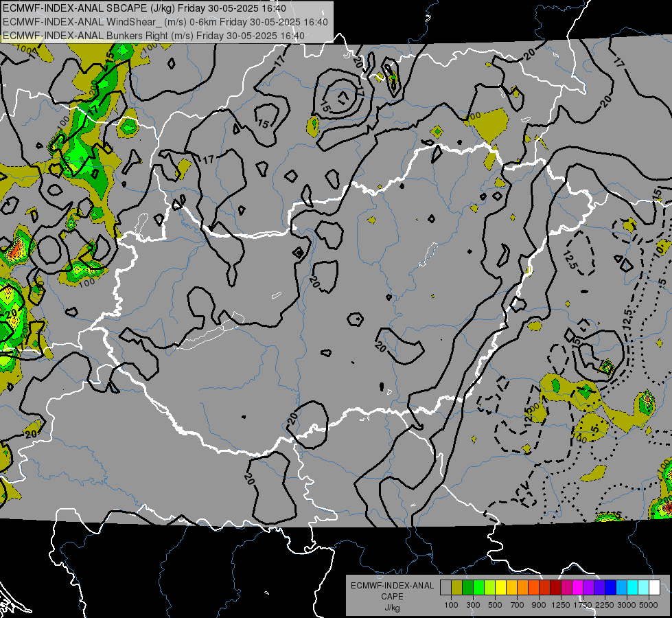Select the olive legend swatch
The width and height of the screenshot is (672, 618).
[x=457, y=587]
